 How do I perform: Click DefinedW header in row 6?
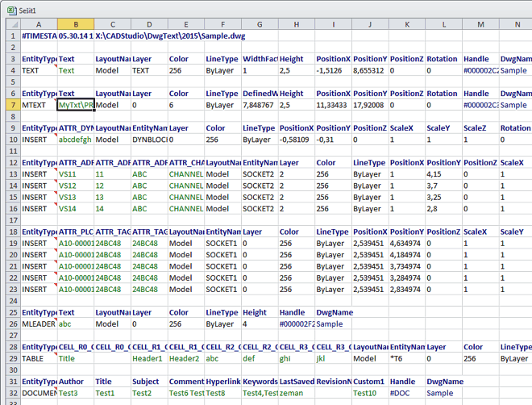coord(260,94)
